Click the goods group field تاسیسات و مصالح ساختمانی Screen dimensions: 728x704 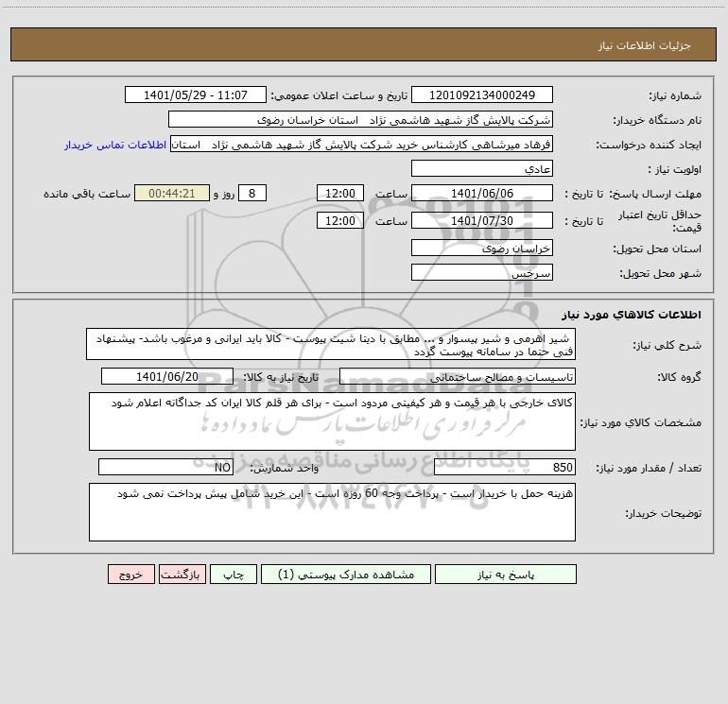(458, 377)
